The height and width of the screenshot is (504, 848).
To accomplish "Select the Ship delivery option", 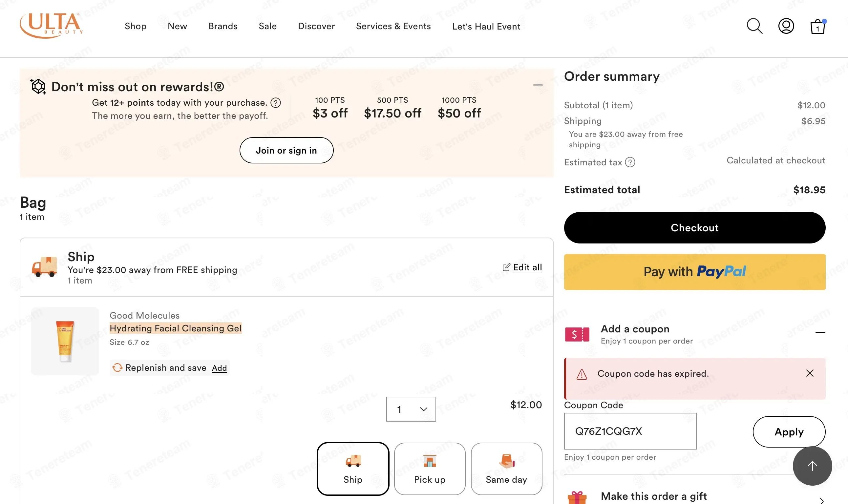I will coord(353,469).
